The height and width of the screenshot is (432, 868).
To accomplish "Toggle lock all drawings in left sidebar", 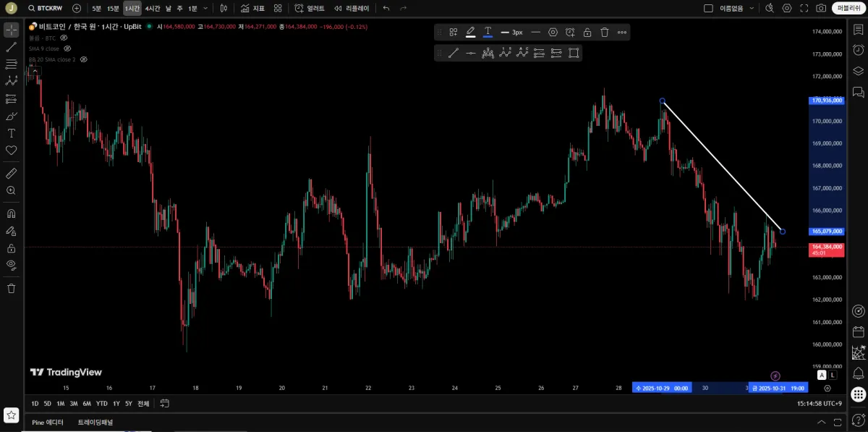I will tap(11, 248).
